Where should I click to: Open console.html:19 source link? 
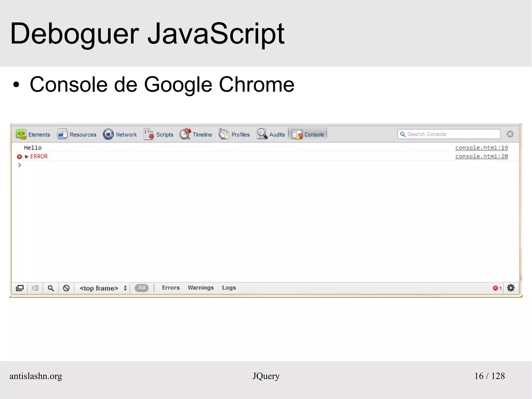[482, 148]
